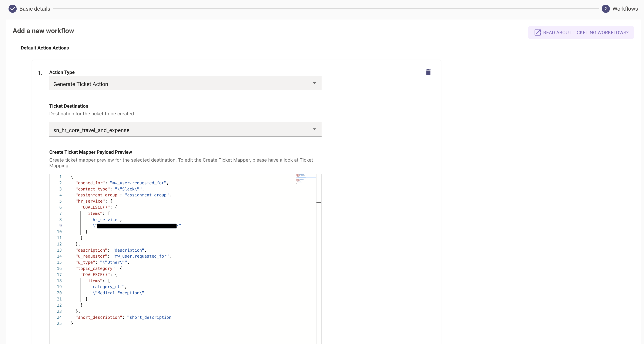The height and width of the screenshot is (344, 644).
Task: Click the external link icon beside ticketing workflows
Action: coord(537,32)
